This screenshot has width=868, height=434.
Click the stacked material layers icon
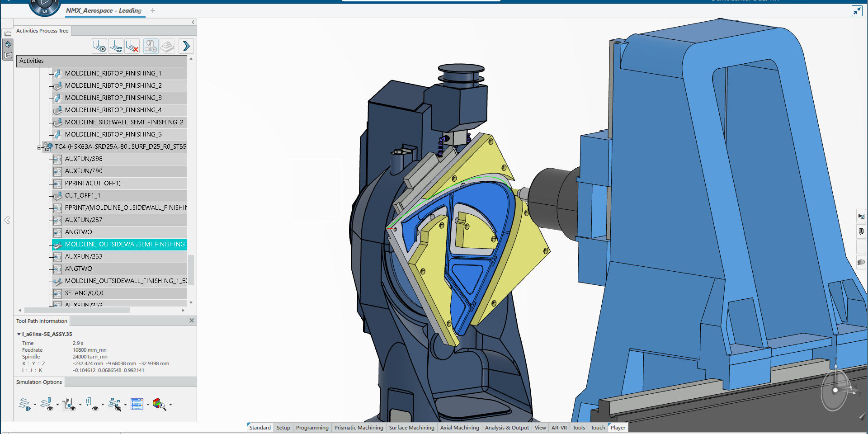[x=167, y=46]
